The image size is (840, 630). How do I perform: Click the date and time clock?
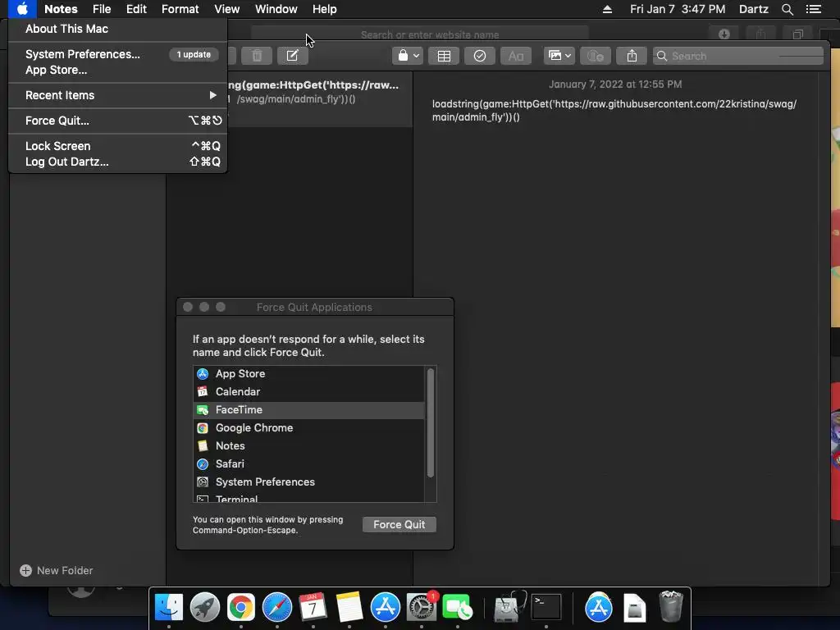click(x=677, y=9)
